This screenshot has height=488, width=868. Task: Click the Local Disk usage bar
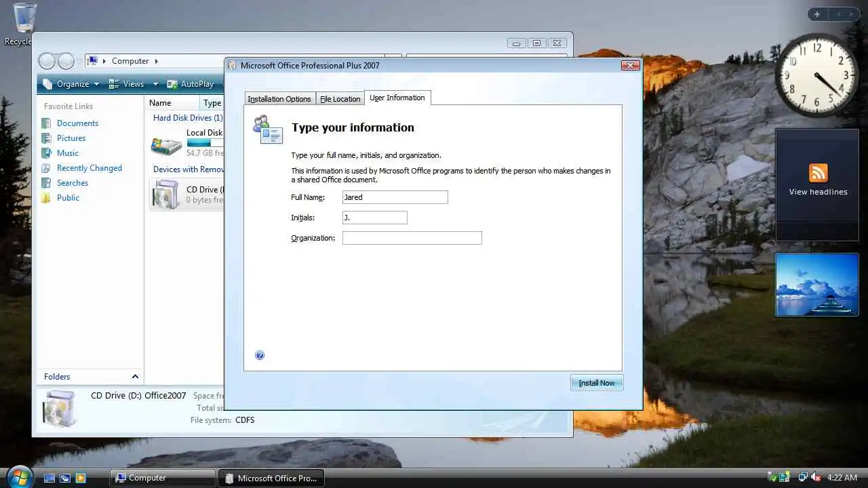click(x=205, y=143)
